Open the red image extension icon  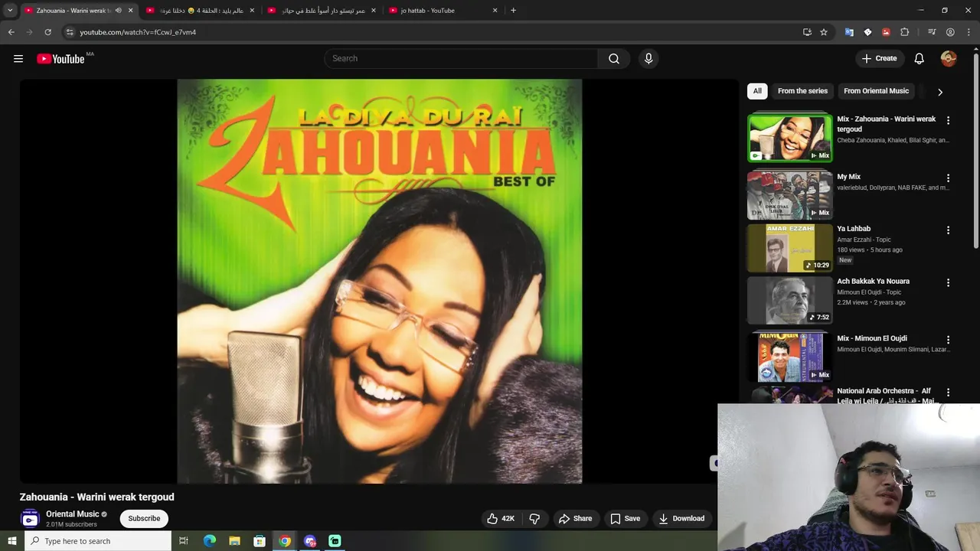click(x=886, y=32)
